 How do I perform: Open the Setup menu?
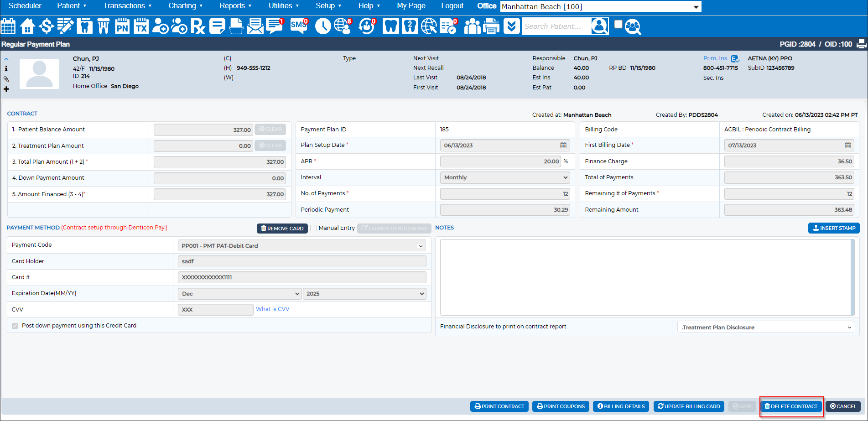coord(328,5)
